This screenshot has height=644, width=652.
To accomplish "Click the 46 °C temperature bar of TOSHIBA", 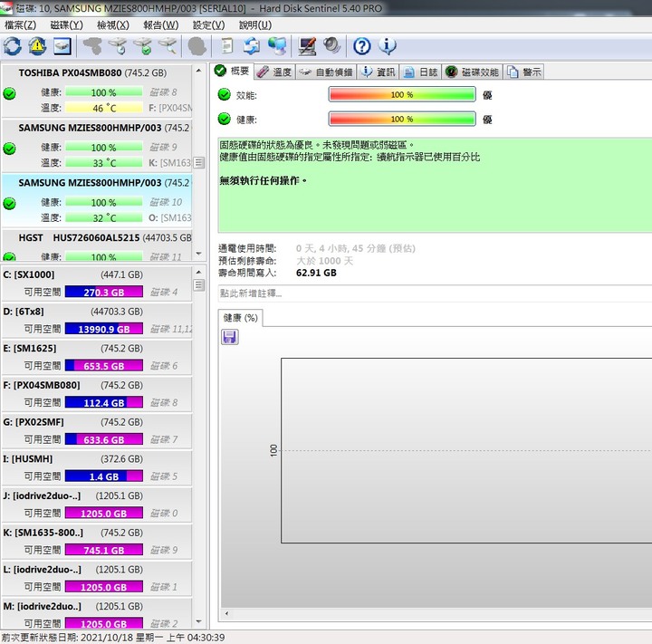I will tap(104, 108).
